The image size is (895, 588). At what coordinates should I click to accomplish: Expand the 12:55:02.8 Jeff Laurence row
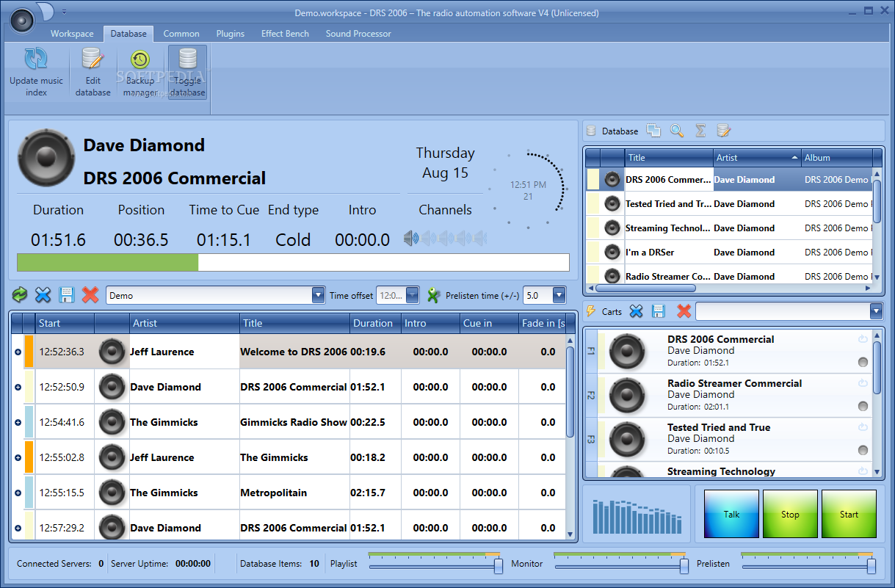[x=18, y=457]
